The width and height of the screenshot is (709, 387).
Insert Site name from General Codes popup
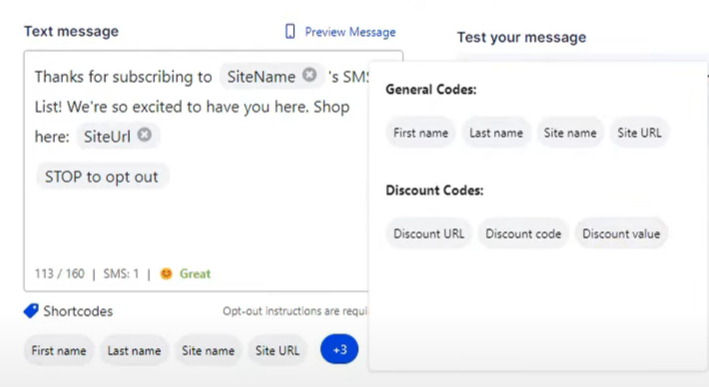point(570,133)
